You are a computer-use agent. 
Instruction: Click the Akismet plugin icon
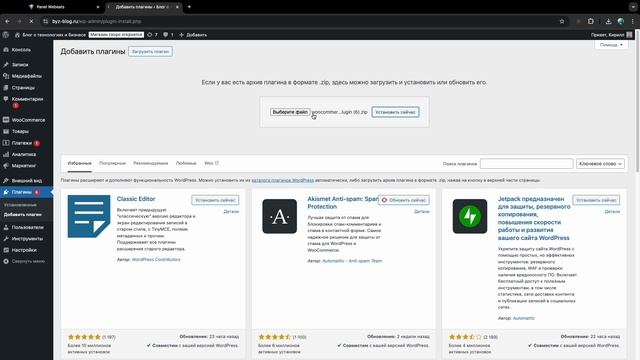(x=280, y=216)
